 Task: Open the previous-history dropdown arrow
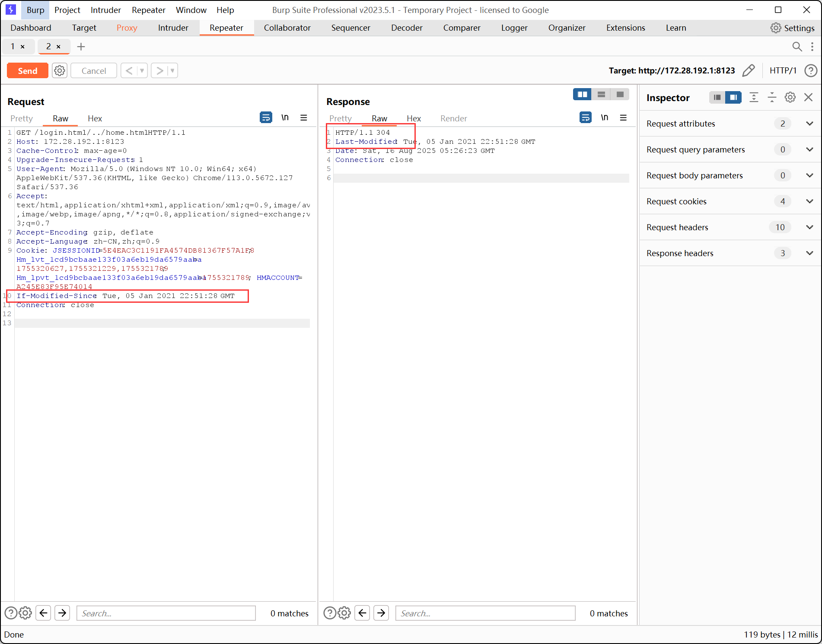(x=142, y=71)
